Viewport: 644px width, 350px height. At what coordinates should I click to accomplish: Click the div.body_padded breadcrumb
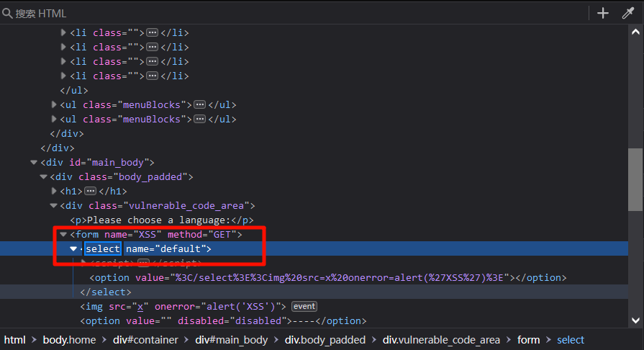coord(325,340)
